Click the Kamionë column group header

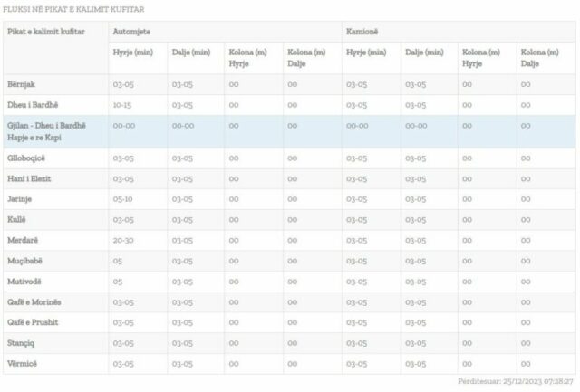coord(363,32)
